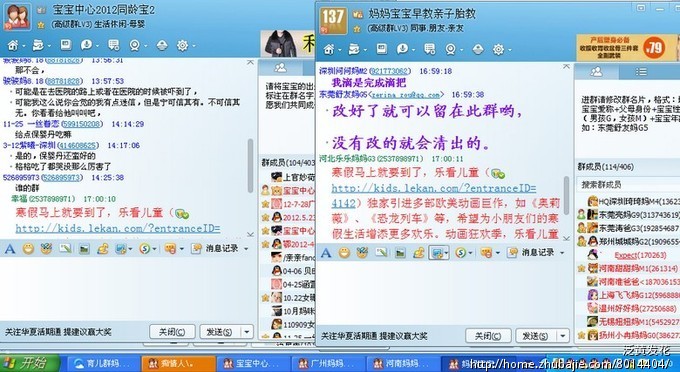Open font settings A in 妈妈宝宝早教 chat toolbar
680x372 pixels.
tap(326, 252)
